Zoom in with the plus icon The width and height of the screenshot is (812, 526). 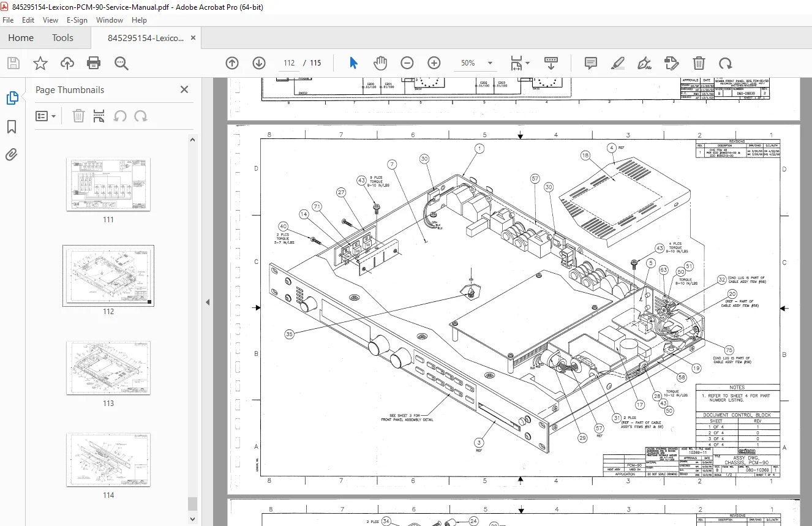point(434,63)
